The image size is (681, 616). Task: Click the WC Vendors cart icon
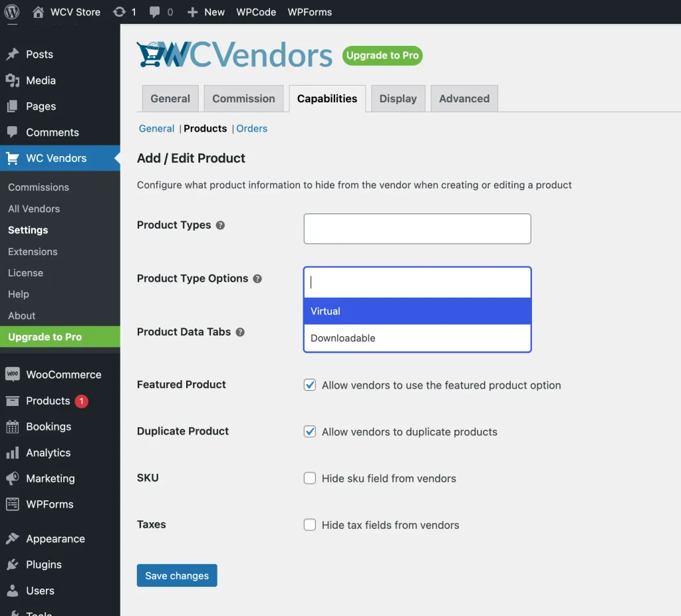tap(13, 158)
